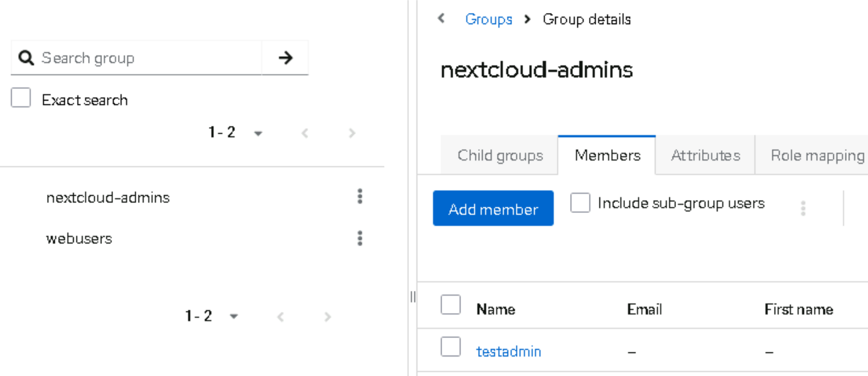Go to previous page in bottom pagination
Viewport: 868px width, 376px height.
tap(281, 317)
